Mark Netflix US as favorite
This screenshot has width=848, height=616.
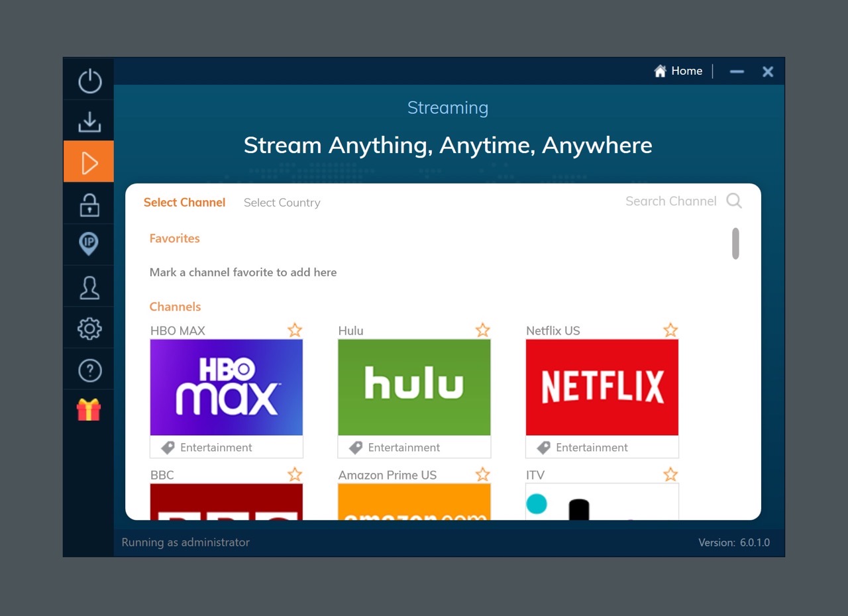tap(670, 330)
